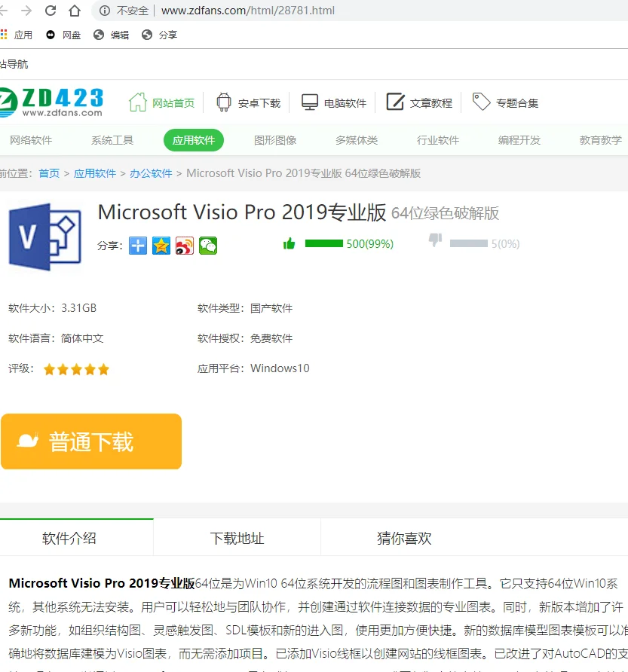This screenshot has width=628, height=672.
Task: Select 网络软件 category
Action: coord(31,140)
